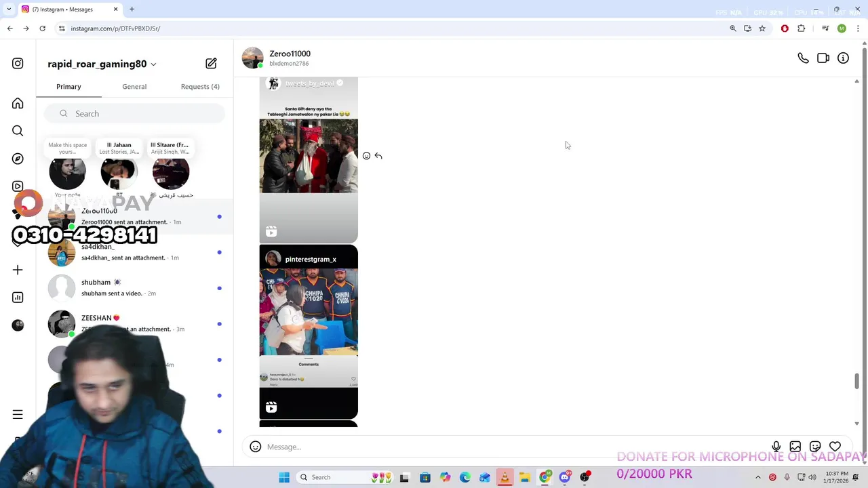Open the Zeroo11000 conversation row

click(135, 217)
